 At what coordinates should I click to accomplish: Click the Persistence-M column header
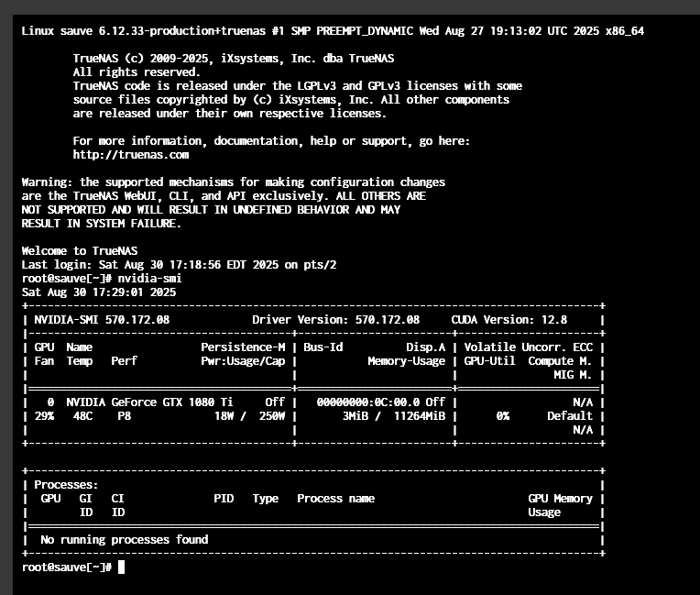(243, 347)
